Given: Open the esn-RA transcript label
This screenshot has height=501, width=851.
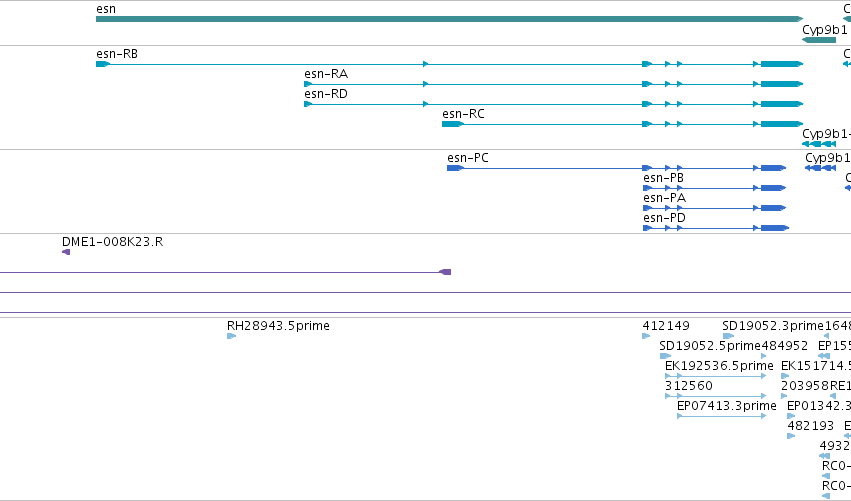Looking at the screenshot, I should tap(326, 74).
